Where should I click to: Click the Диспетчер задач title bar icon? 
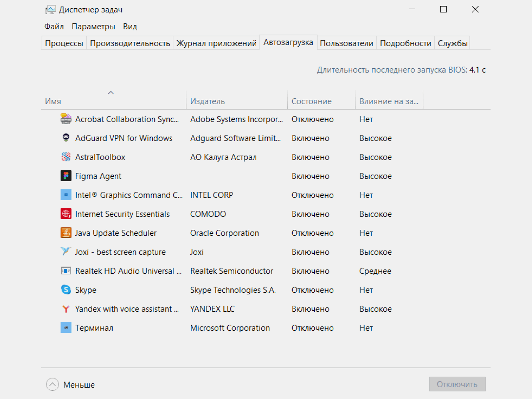pyautogui.click(x=50, y=10)
